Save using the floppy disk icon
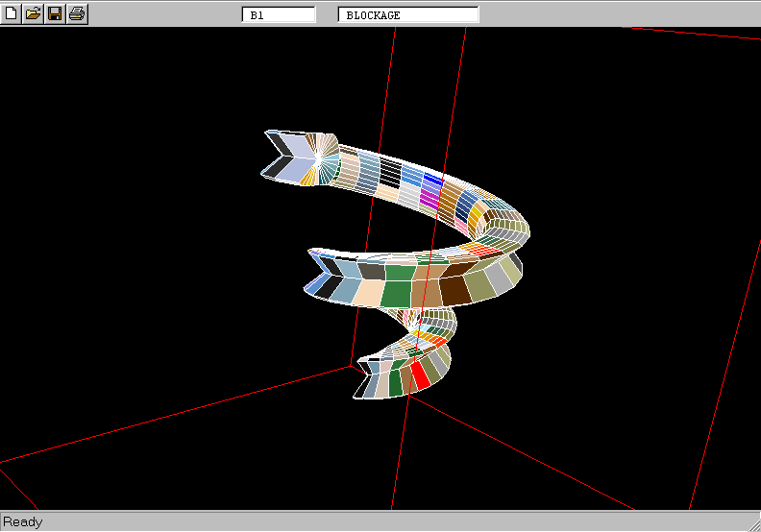This screenshot has height=532, width=761. (56, 13)
